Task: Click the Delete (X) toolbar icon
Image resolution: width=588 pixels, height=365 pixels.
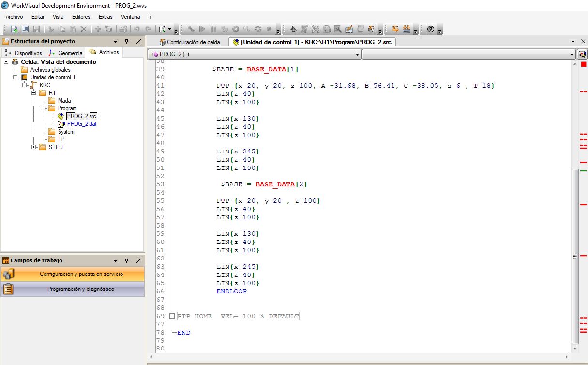Action: coord(84,30)
